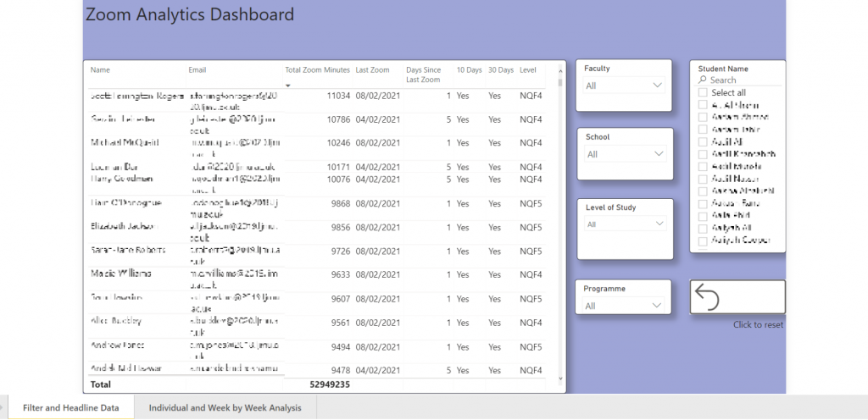Viewport: 868px width, 420px height.
Task: Click the Zoom Analytics Dashboard title
Action: (190, 14)
